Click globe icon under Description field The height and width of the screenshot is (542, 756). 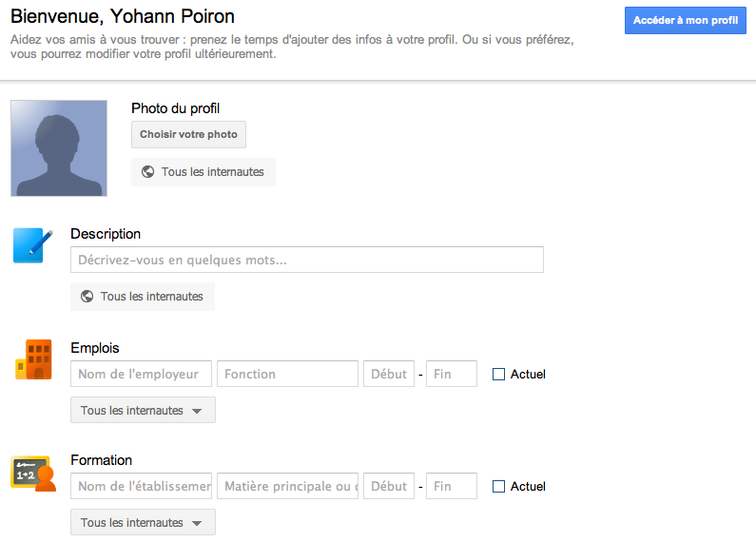point(87,297)
